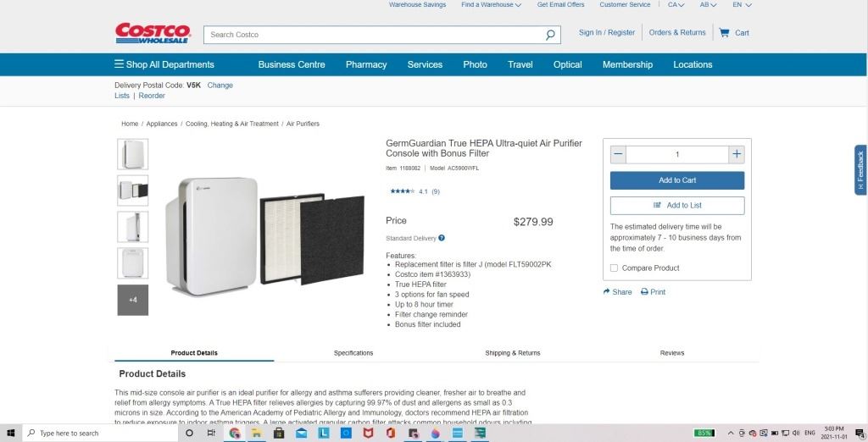
Task: Expand the EN language dropdown
Action: (x=742, y=4)
